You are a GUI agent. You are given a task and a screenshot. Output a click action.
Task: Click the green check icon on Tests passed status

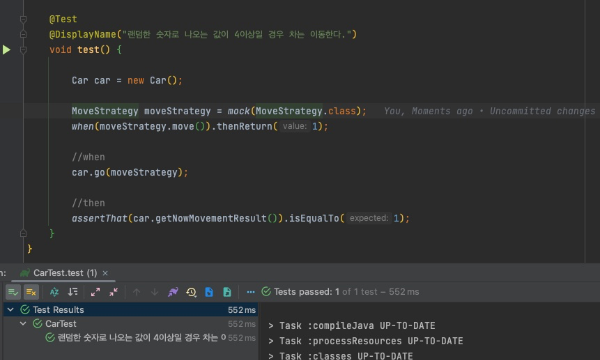[266, 292]
